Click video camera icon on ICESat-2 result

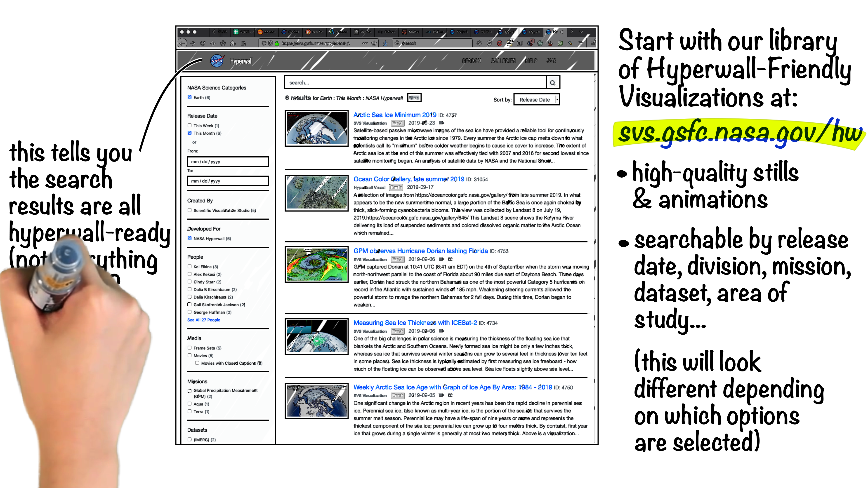(442, 331)
